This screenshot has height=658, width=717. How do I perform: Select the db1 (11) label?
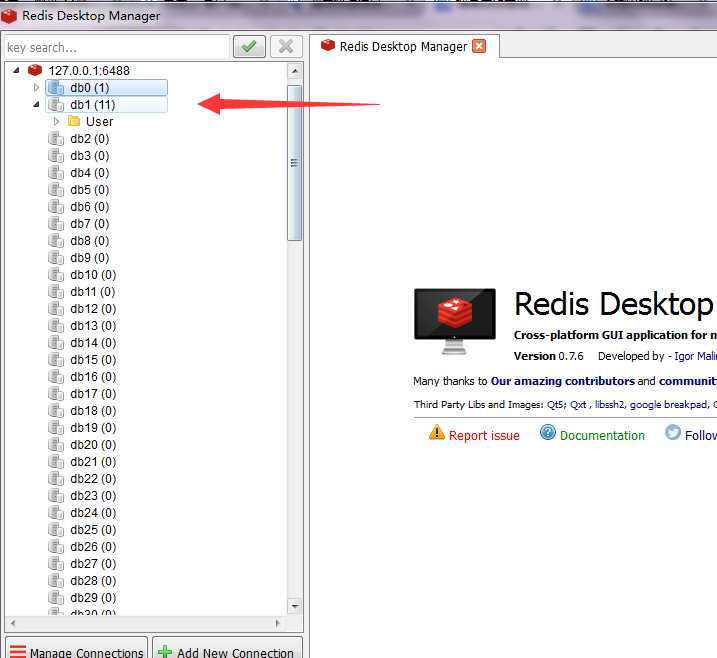pyautogui.click(x=93, y=105)
